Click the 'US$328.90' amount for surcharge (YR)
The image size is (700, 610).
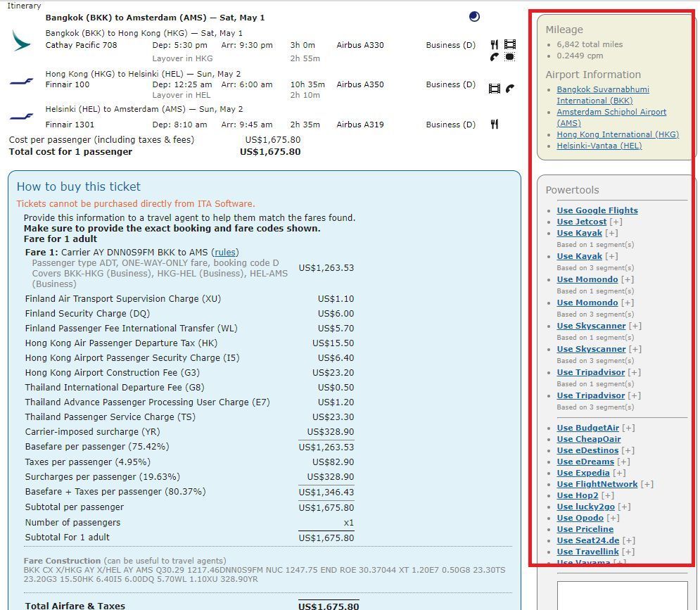[x=331, y=432]
